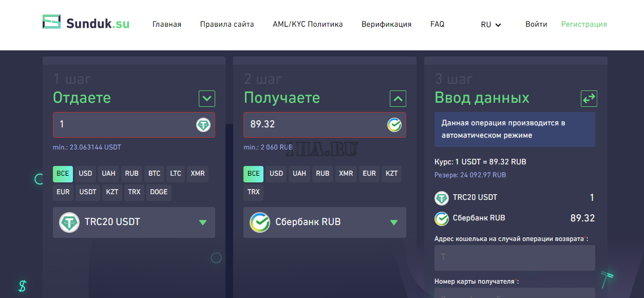644x298 pixels.
Task: Click the Sunduk.su logo icon
Action: coord(51,22)
